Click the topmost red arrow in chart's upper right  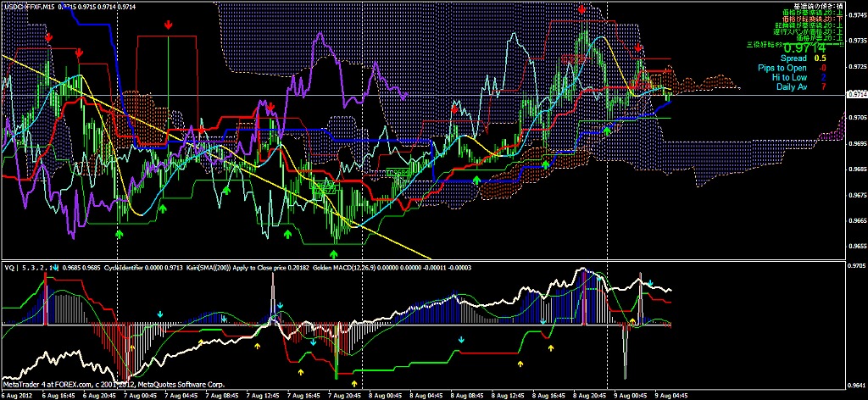pyautogui.click(x=583, y=9)
